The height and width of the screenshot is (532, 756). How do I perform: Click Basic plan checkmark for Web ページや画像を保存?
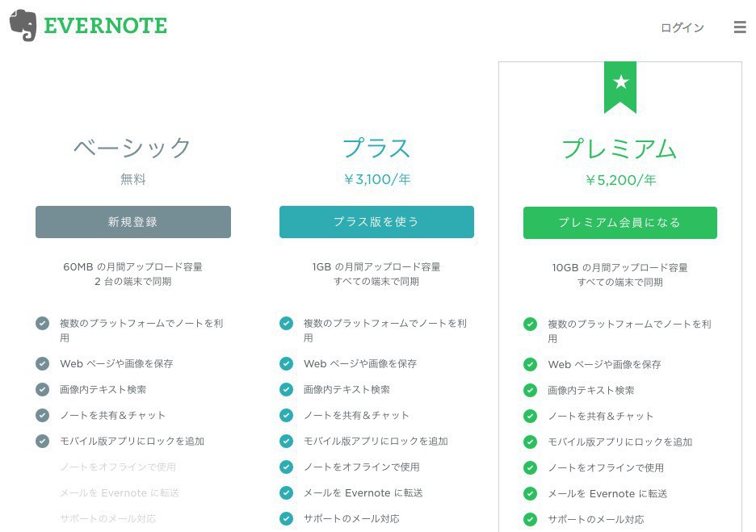point(43,363)
